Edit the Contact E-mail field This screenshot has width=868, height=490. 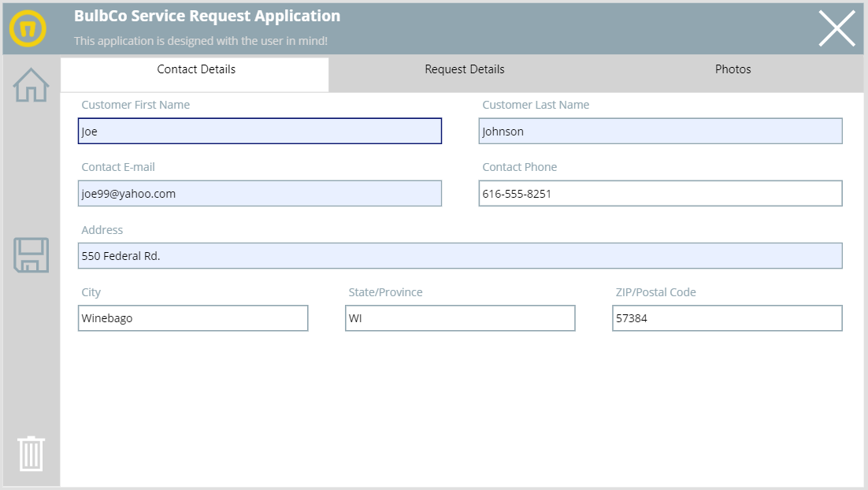(260, 193)
